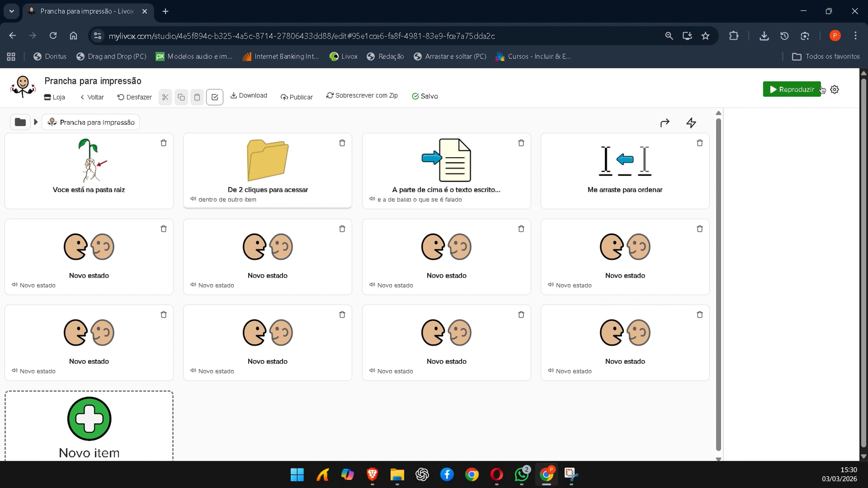868x488 pixels.
Task: Click Voltar to go back
Action: (92, 97)
